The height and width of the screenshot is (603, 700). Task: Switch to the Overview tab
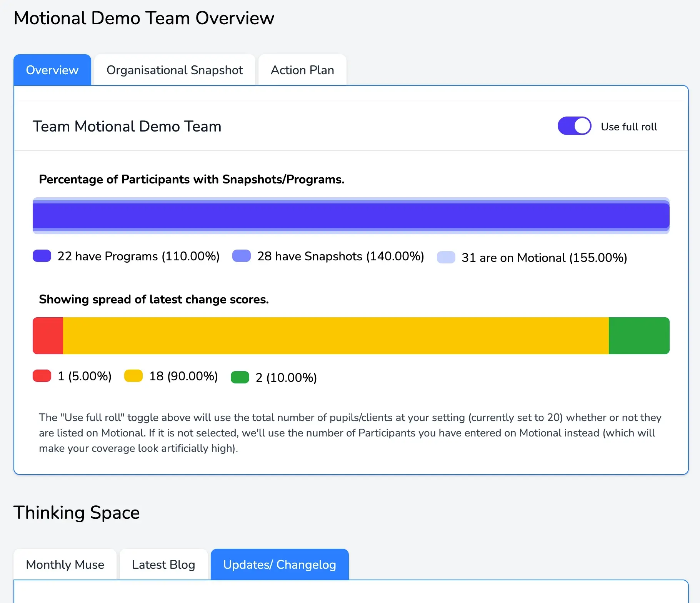coord(52,70)
